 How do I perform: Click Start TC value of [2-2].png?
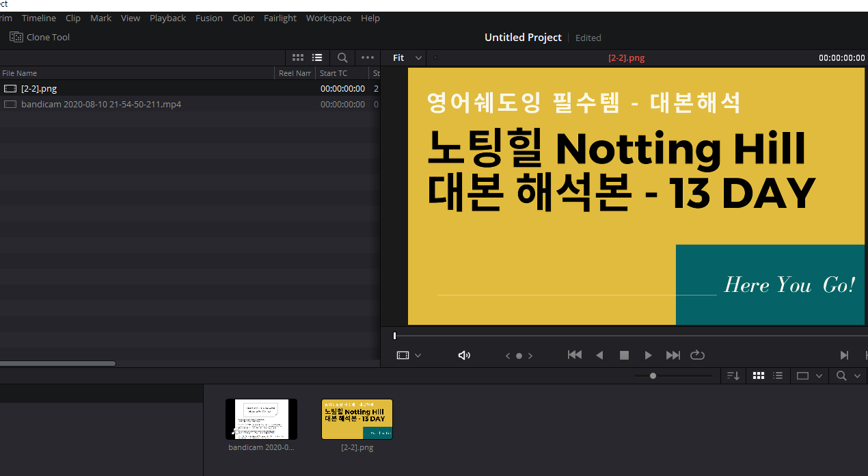[342, 88]
